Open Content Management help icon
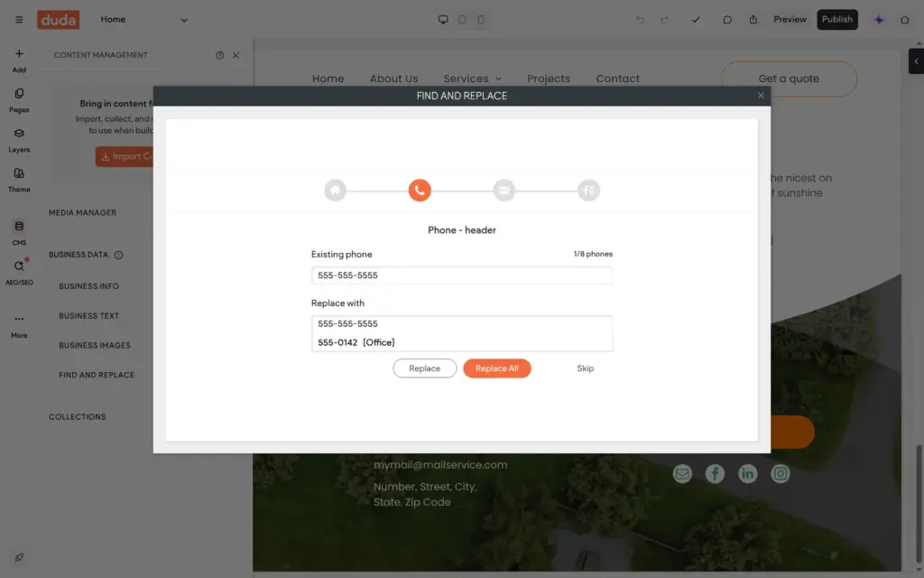Image resolution: width=924 pixels, height=578 pixels. [220, 55]
